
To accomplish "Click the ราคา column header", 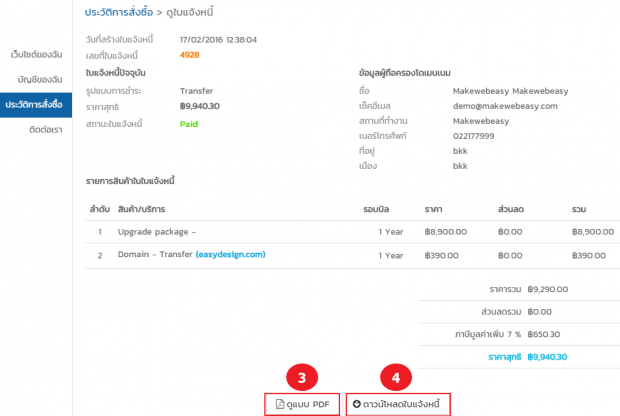I will (x=433, y=209).
